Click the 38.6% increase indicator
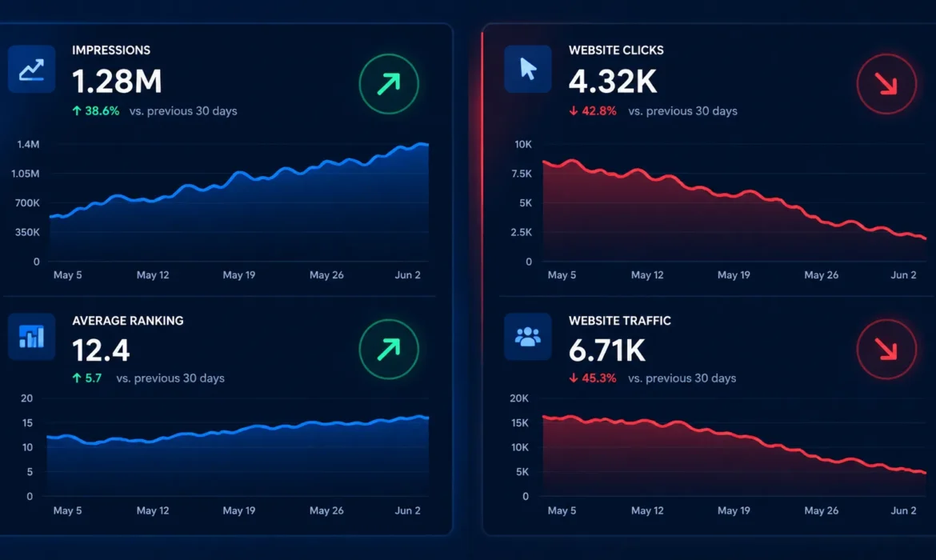This screenshot has height=560, width=936. 95,111
